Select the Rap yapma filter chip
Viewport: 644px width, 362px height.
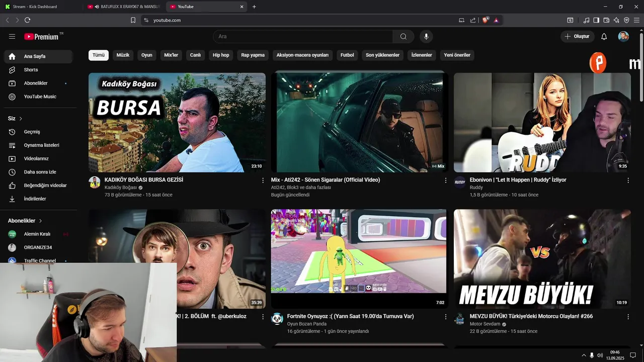pyautogui.click(x=253, y=55)
